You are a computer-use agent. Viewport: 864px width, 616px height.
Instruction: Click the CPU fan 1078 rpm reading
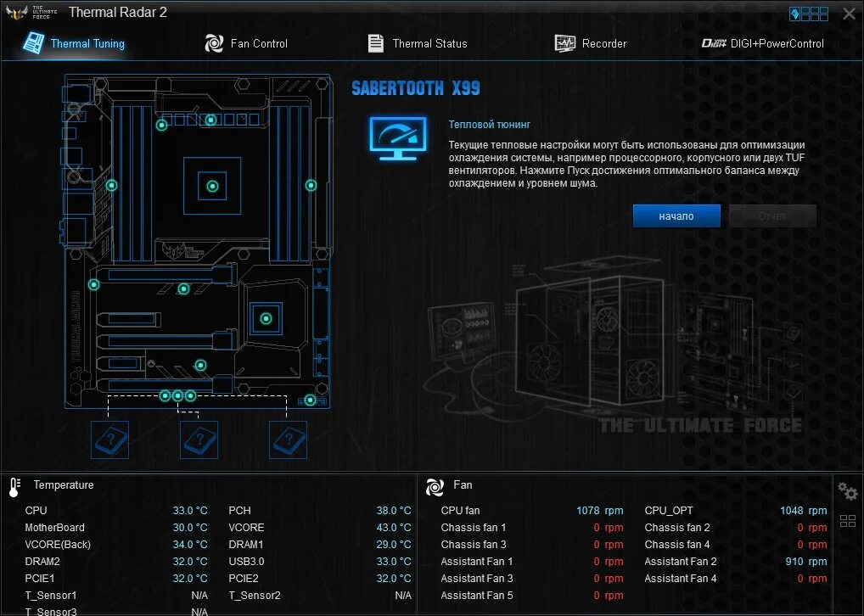coord(599,511)
